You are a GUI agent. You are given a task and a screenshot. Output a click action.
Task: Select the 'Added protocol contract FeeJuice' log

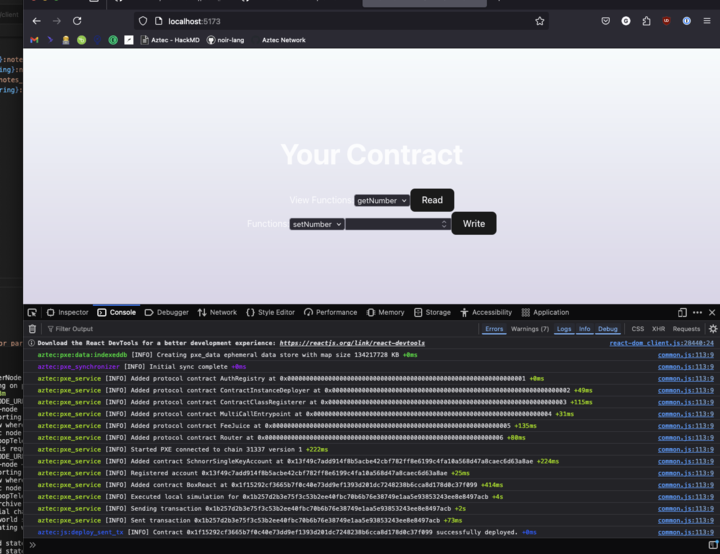[x=371, y=426]
